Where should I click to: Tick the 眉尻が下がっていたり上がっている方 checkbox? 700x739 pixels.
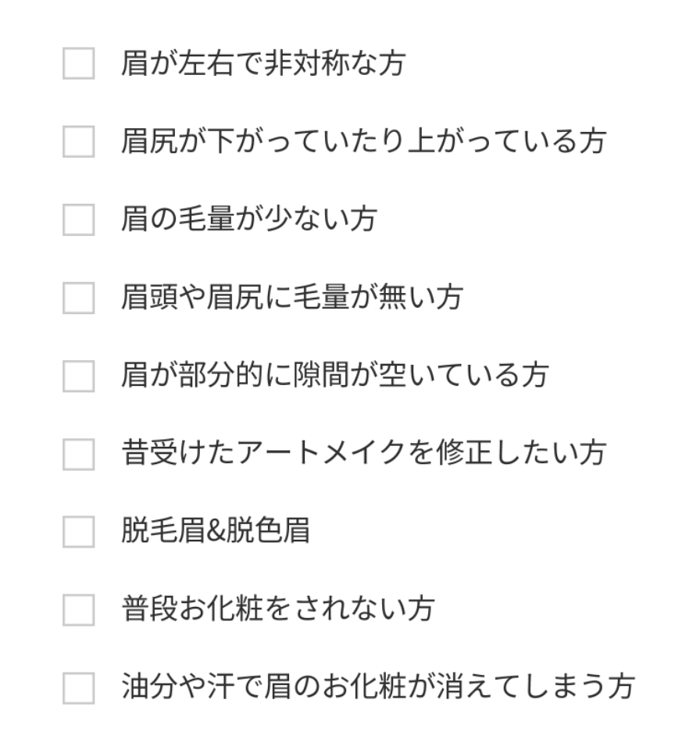click(x=78, y=142)
